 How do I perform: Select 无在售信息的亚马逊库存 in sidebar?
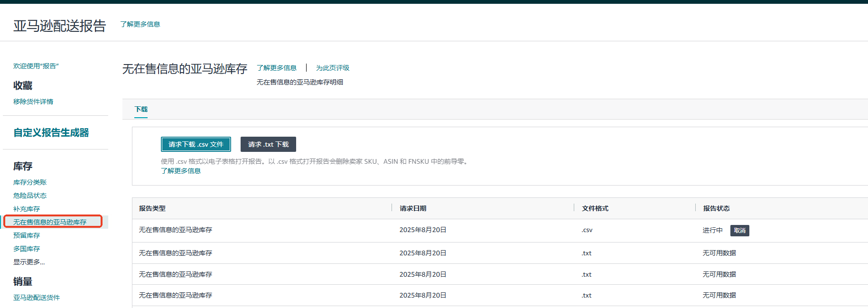point(50,222)
